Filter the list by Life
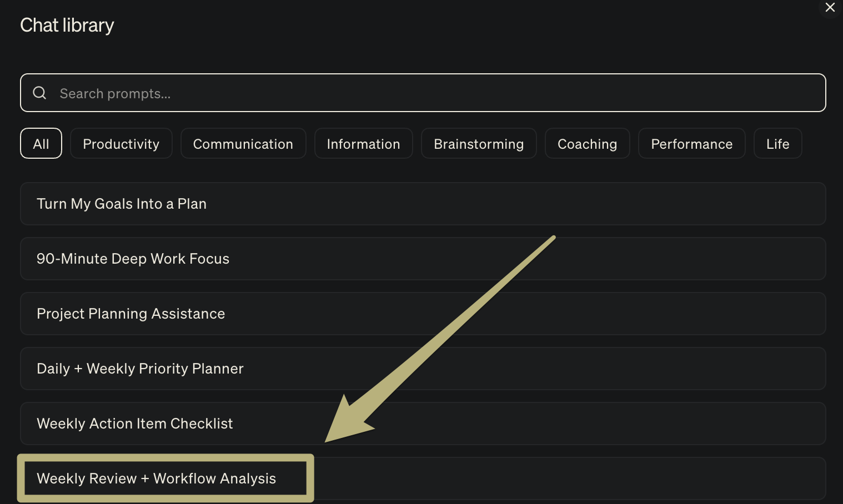Image resolution: width=843 pixels, height=504 pixels. pos(777,144)
